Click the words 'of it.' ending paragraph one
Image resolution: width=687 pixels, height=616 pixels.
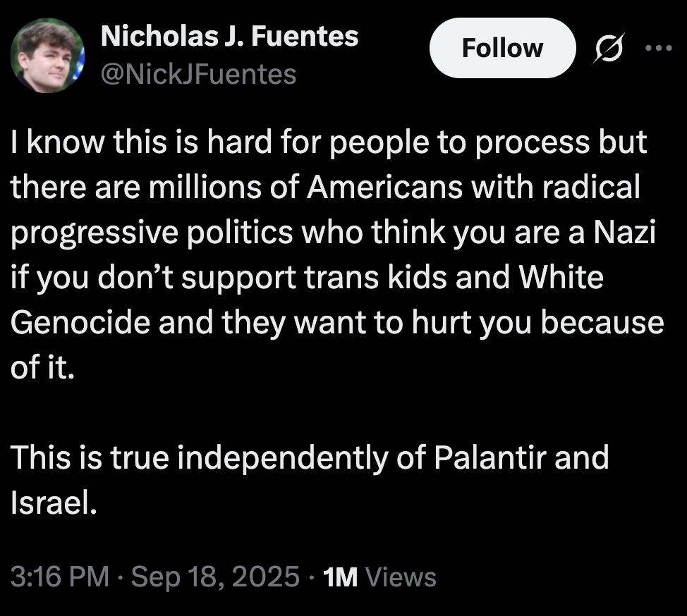43,368
